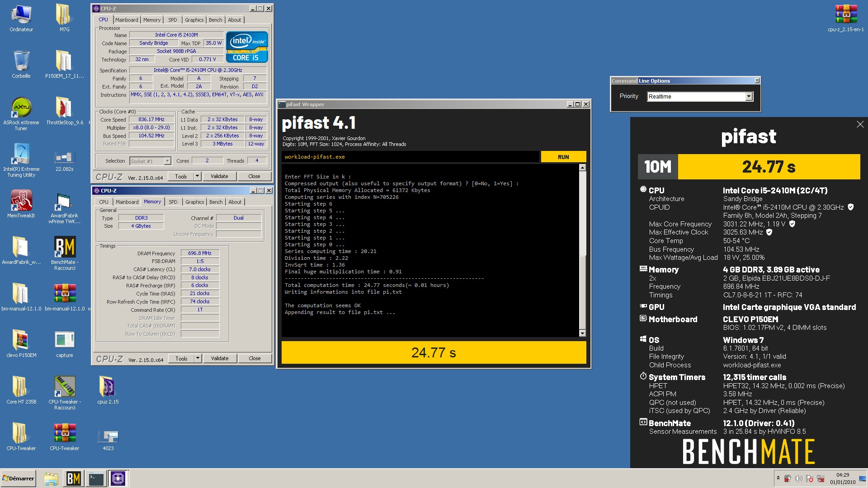Image resolution: width=868 pixels, height=488 pixels.
Task: Show hidden tray icons with the arrow
Action: click(778, 478)
